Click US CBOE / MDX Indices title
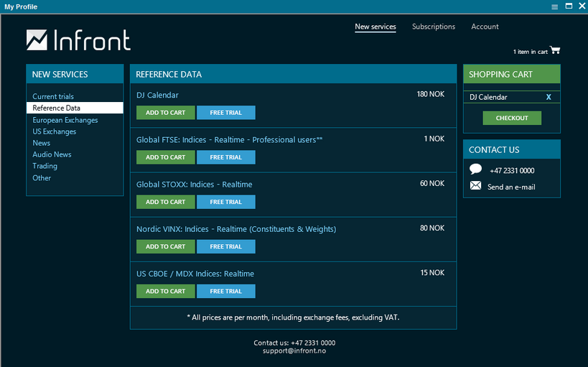 [x=195, y=274]
